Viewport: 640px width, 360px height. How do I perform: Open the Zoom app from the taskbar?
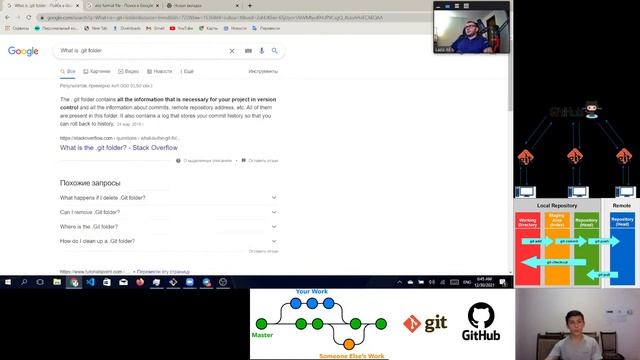[x=190, y=282]
